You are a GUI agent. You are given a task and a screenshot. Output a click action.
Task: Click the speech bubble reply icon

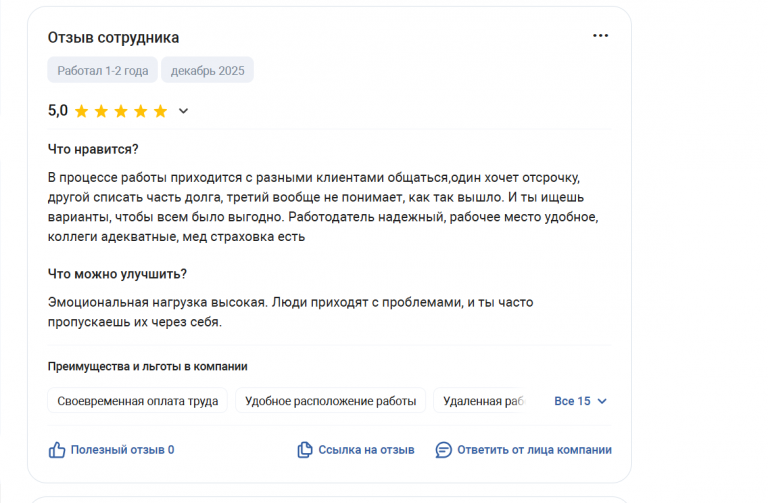444,450
